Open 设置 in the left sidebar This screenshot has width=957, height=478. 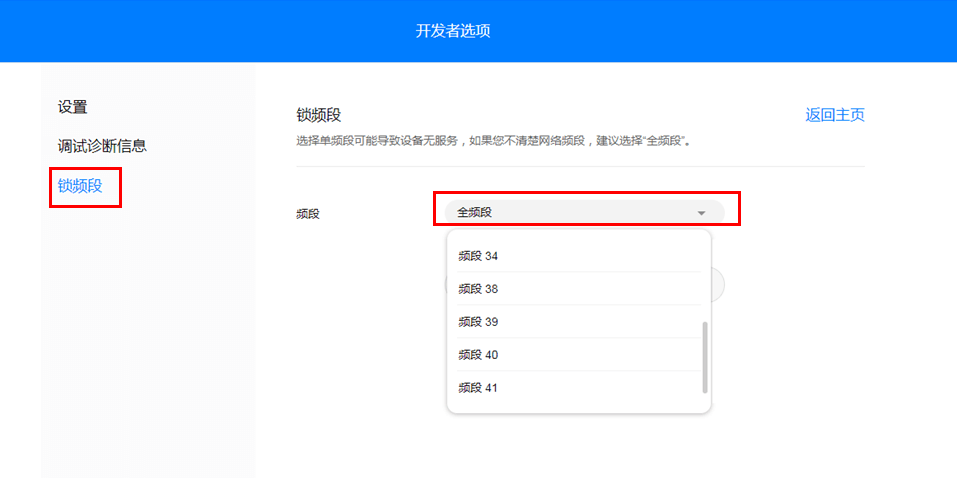click(73, 107)
